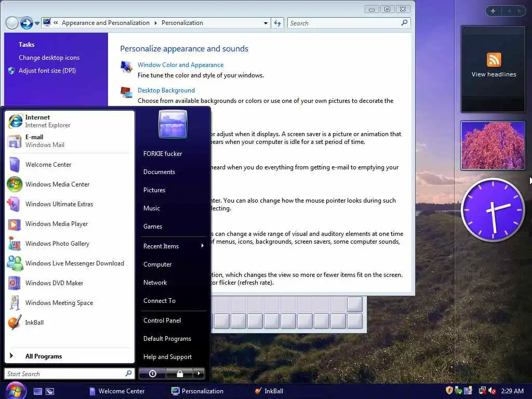Click the lock computer button

(180, 374)
